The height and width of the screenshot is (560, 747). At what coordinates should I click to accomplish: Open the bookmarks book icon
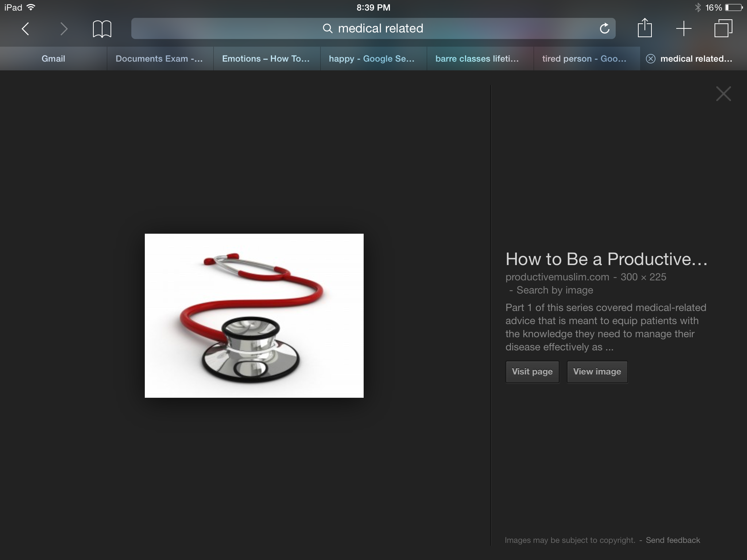pos(102,29)
